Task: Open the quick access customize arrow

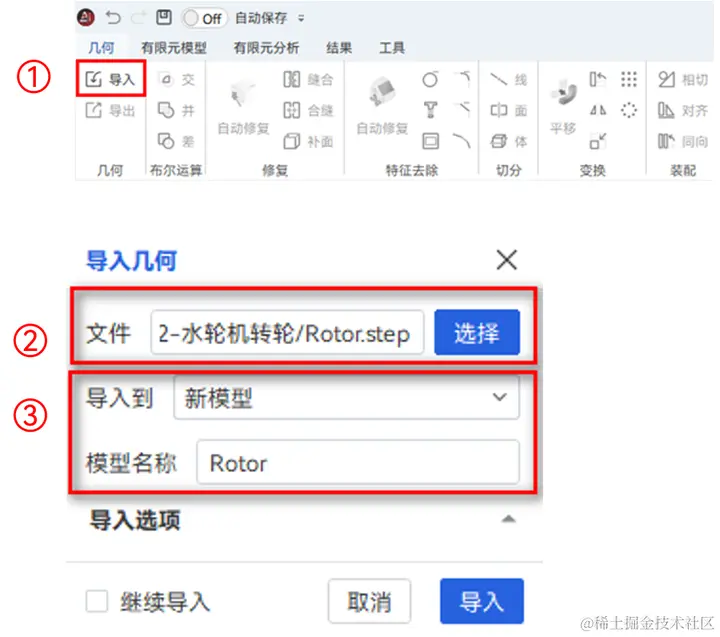Action: click(301, 19)
